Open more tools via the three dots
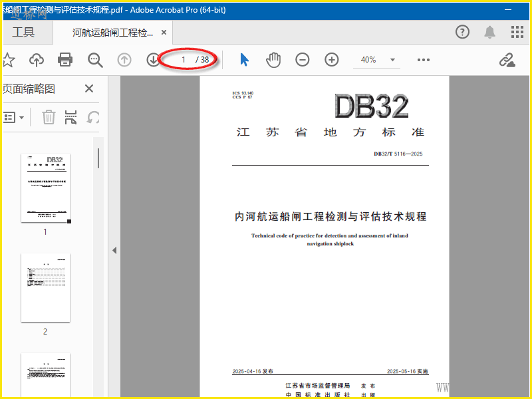 424,60
